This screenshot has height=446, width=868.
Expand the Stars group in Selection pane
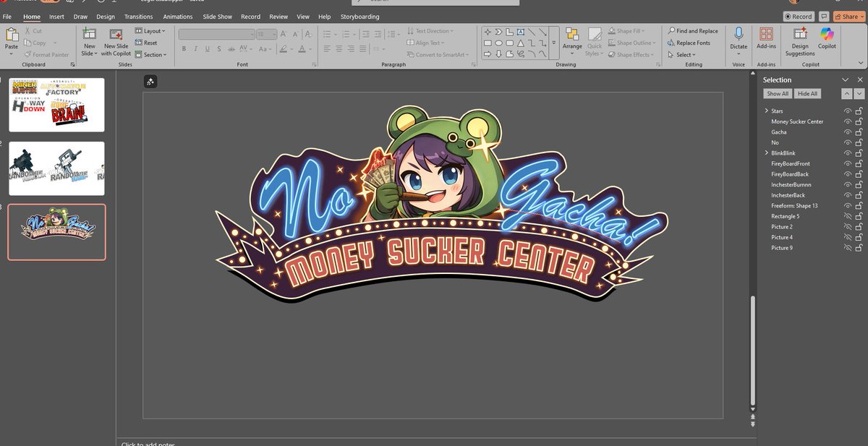767,111
